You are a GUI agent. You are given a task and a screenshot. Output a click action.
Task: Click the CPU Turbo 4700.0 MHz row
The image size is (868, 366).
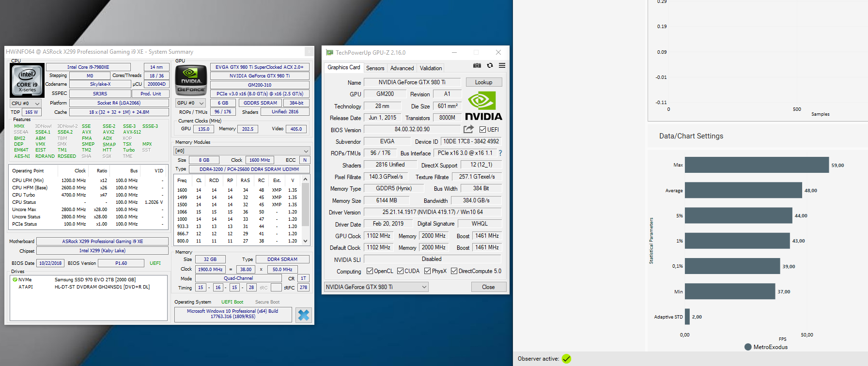coord(88,195)
